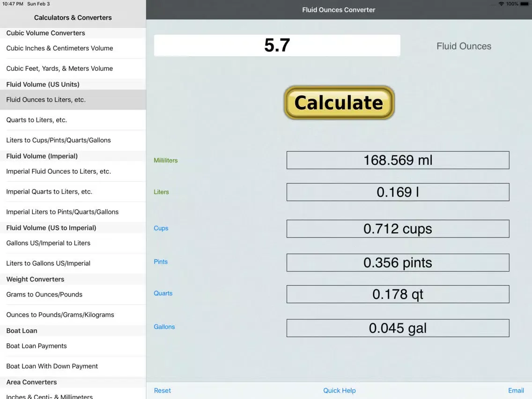This screenshot has height=399, width=532.
Task: Click the Cubic Volume Converters section header
Action: [x=45, y=33]
